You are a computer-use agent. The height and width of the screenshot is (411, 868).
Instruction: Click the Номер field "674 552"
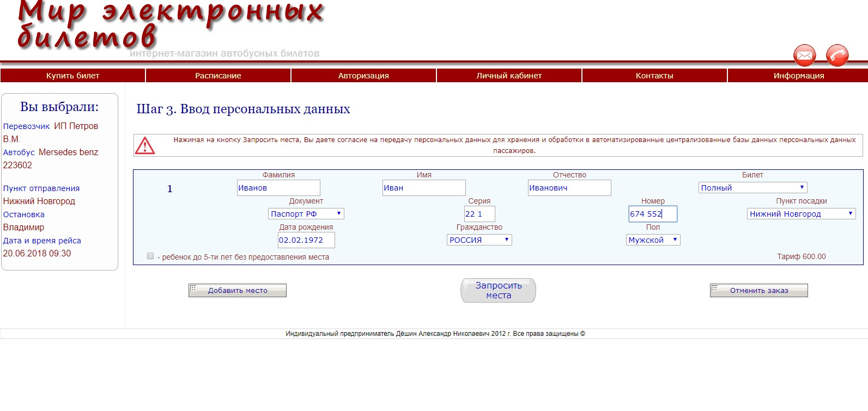tap(653, 214)
